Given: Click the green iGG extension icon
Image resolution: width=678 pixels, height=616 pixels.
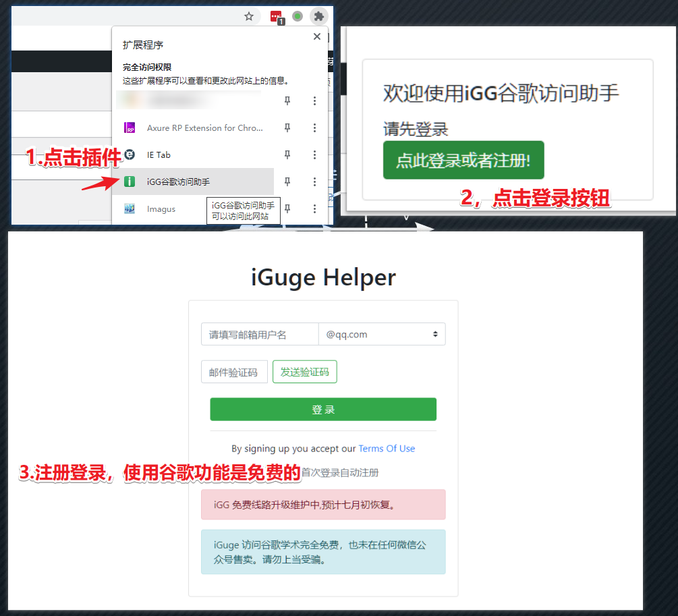Looking at the screenshot, I should [130, 181].
